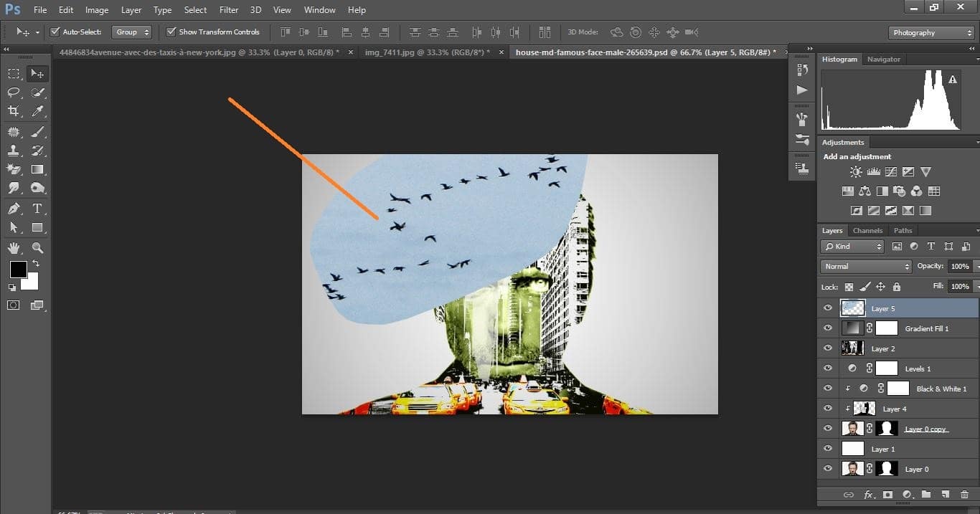This screenshot has height=514, width=980.
Task: Hide the Gradient Fill 1 layer
Action: tap(828, 328)
